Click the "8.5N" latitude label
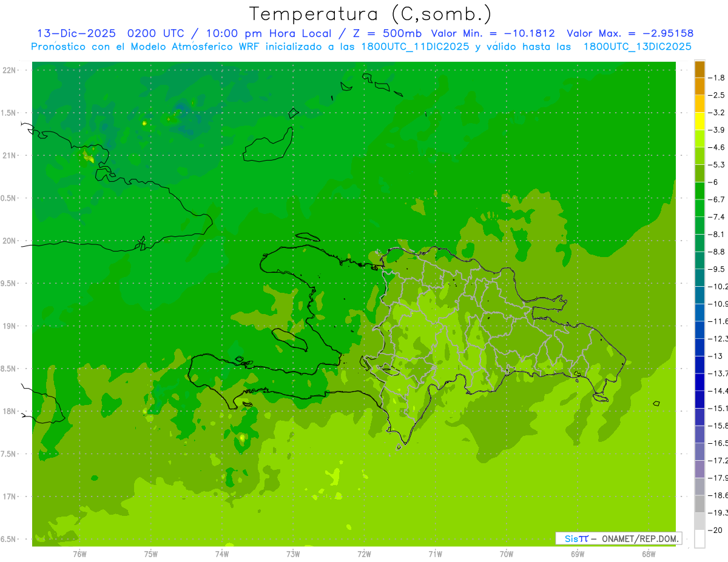This screenshot has height=562, width=728. 9,369
